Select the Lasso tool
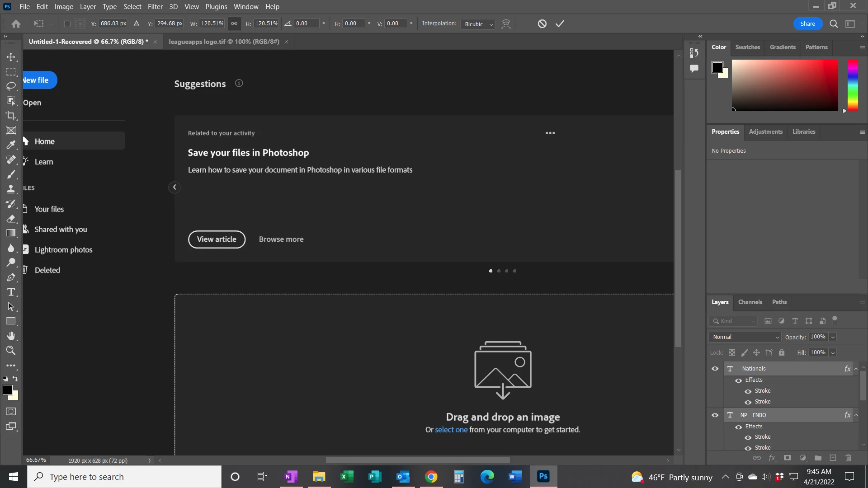Screen dimensions: 868x488 pyautogui.click(x=11, y=86)
